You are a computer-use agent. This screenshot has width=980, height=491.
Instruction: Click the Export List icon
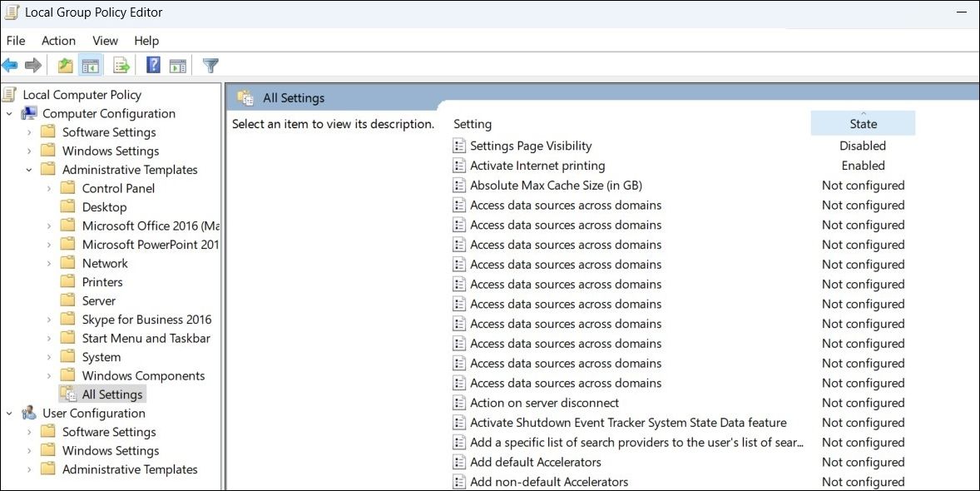point(120,65)
